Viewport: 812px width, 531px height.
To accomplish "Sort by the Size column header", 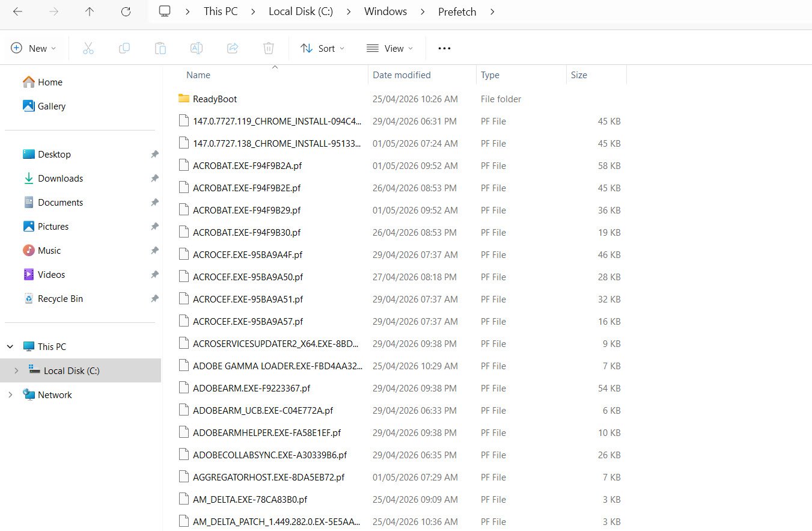I will (579, 75).
